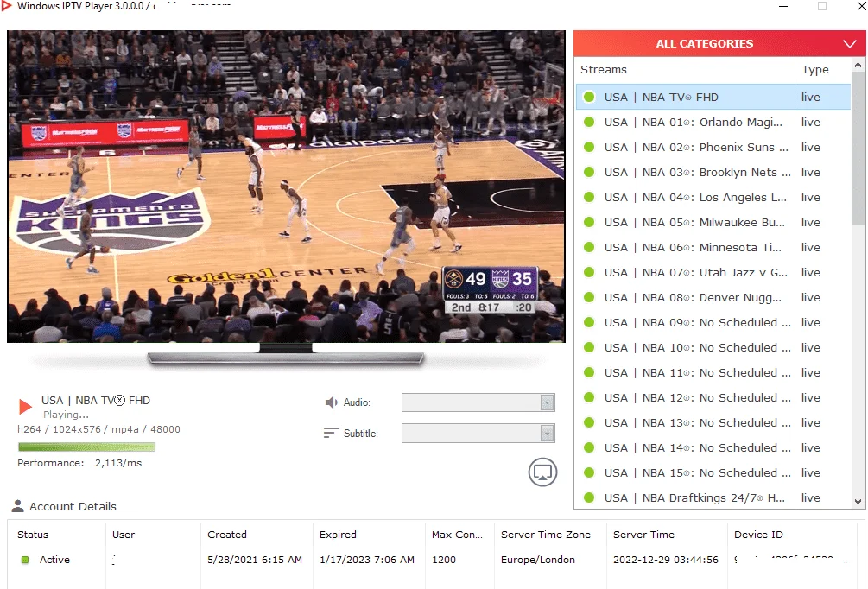Screen dimensions: 868x589
Task: Select NBA 02 Phoenix Suns stream
Action: [x=713, y=147]
